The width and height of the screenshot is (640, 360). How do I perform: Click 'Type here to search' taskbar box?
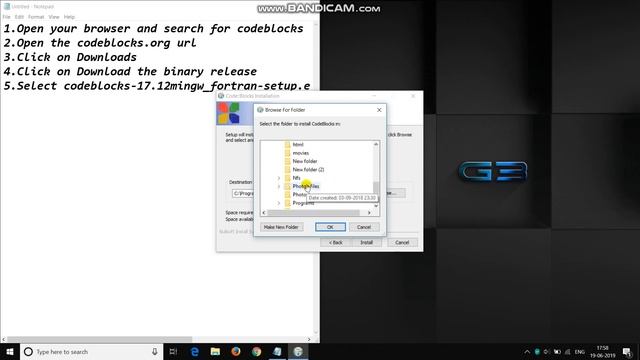coord(92,351)
